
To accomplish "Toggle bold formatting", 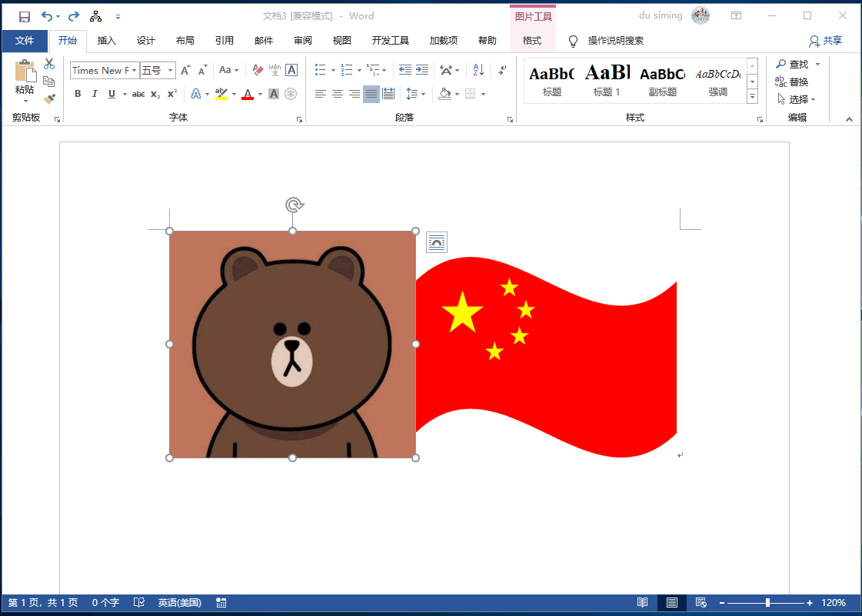I will pyautogui.click(x=78, y=94).
